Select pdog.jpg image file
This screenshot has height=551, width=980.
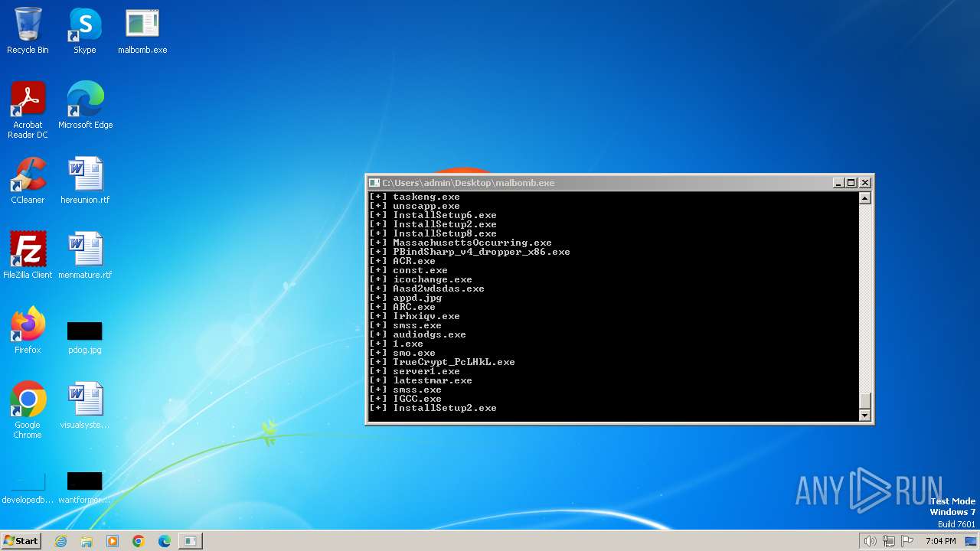click(85, 337)
